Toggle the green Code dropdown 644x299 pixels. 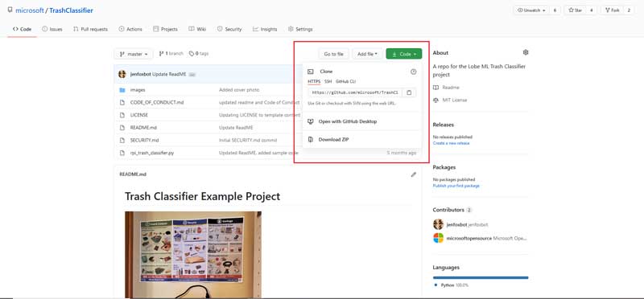(x=404, y=54)
